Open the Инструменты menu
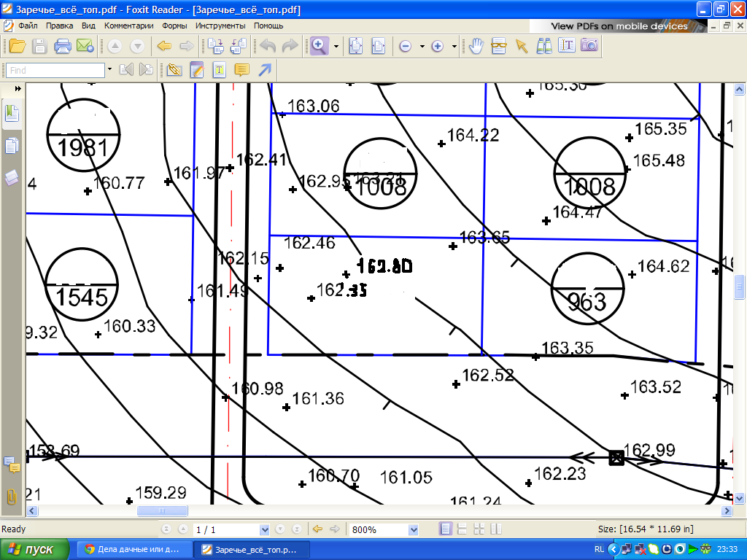 pos(220,26)
